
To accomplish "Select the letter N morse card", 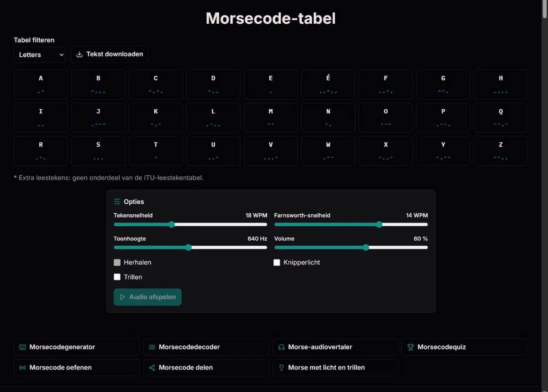I will point(328,118).
